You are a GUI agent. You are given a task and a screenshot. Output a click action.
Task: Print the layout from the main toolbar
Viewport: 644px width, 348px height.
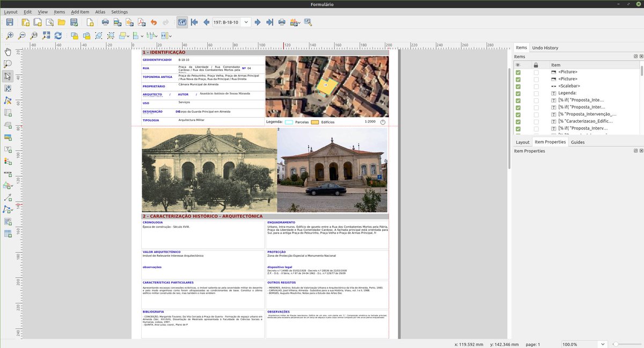[x=105, y=22]
